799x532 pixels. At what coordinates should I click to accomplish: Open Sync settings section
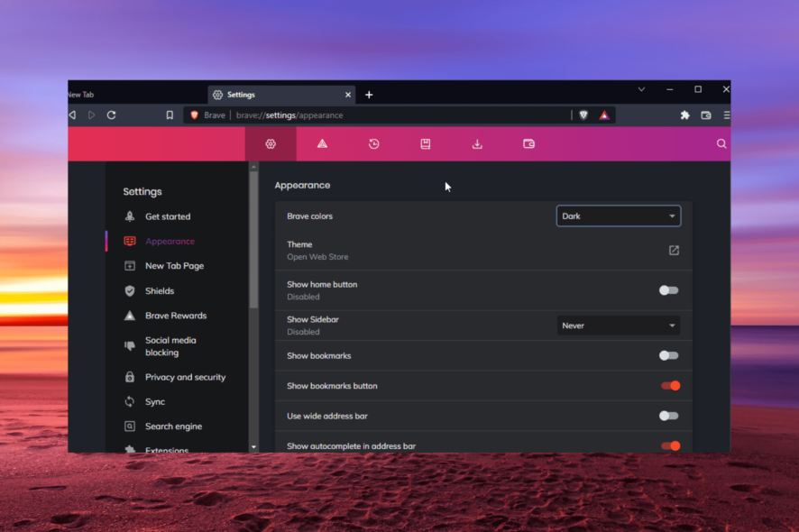155,401
